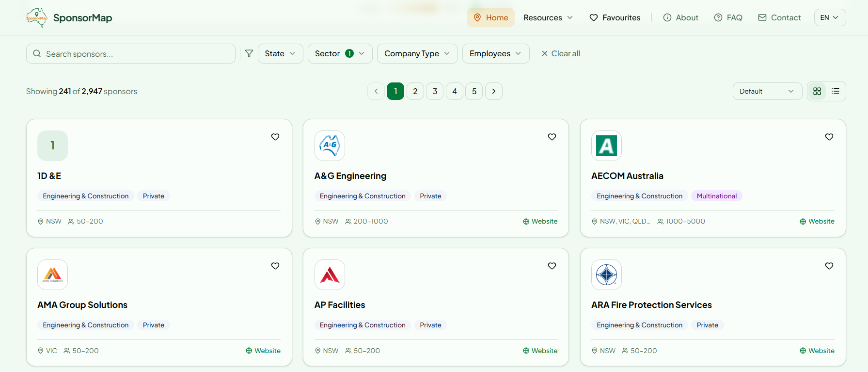Viewport: 868px width, 372px height.
Task: Click the AP Facilities title
Action: click(x=340, y=305)
